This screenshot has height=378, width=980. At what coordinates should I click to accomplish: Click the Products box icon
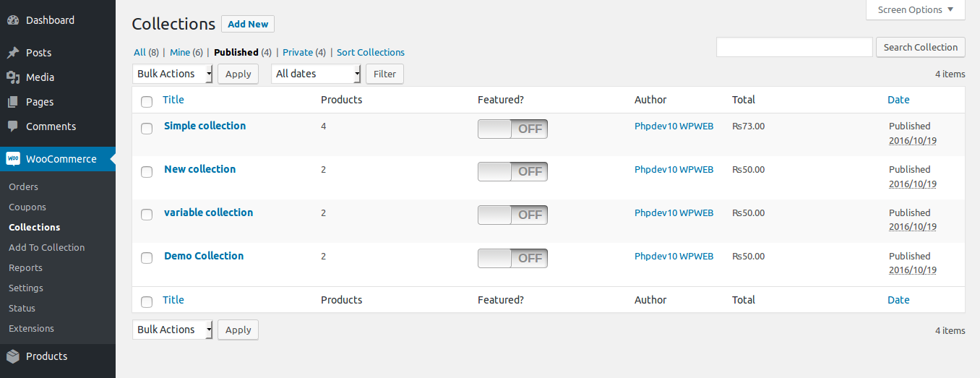pos(13,356)
